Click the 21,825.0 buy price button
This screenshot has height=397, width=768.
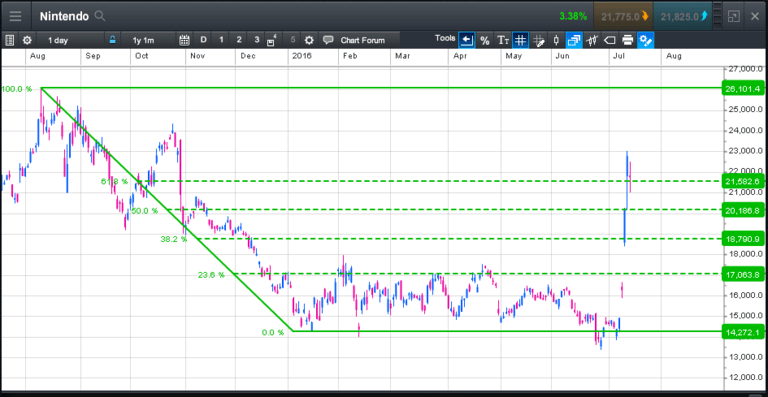pyautogui.click(x=683, y=16)
